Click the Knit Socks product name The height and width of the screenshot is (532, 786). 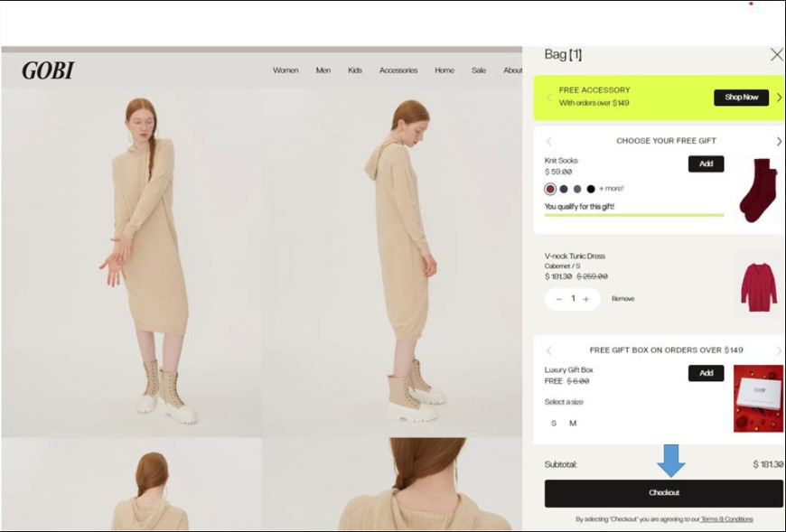[561, 161]
